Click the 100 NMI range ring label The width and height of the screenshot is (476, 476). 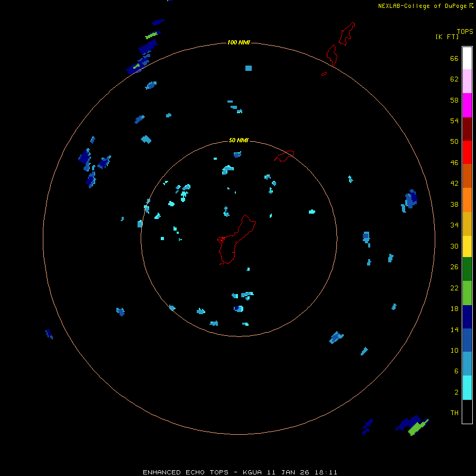[239, 42]
